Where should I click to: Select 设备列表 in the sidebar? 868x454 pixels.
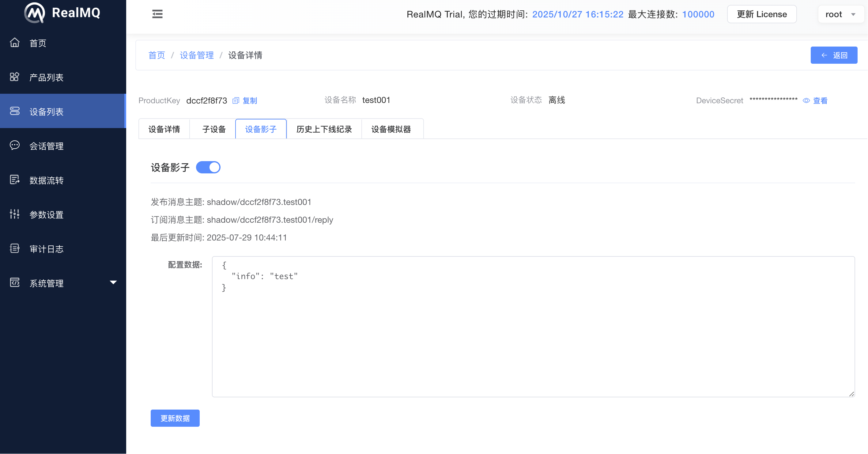coord(63,111)
